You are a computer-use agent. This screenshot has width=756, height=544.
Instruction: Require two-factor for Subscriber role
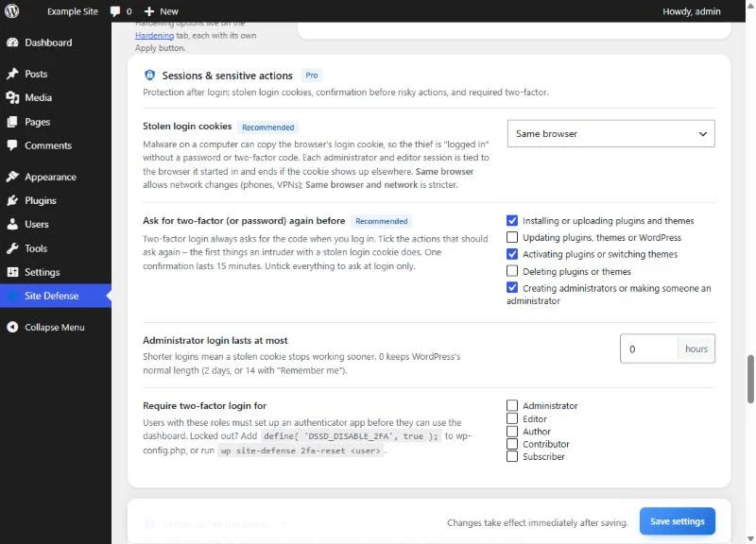pyautogui.click(x=512, y=456)
